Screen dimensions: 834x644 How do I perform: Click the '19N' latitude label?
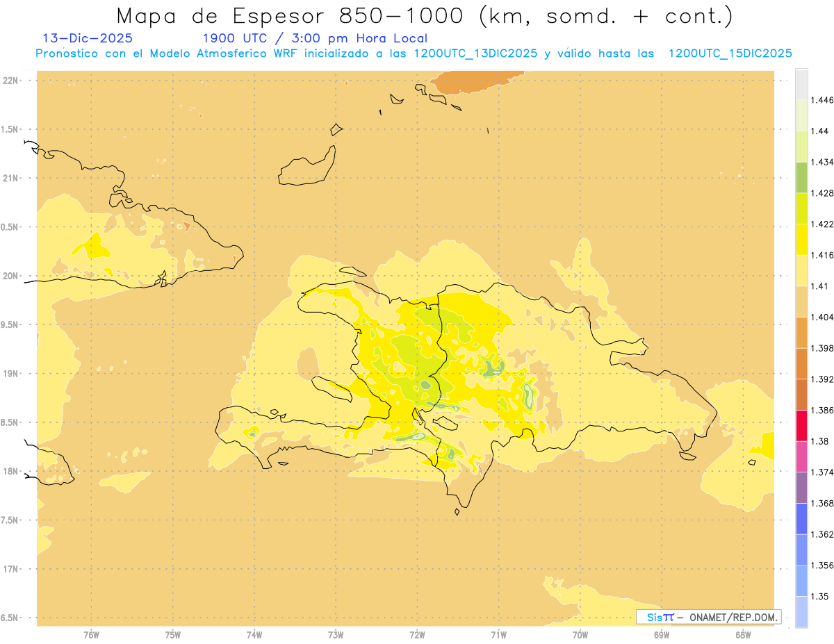point(12,374)
